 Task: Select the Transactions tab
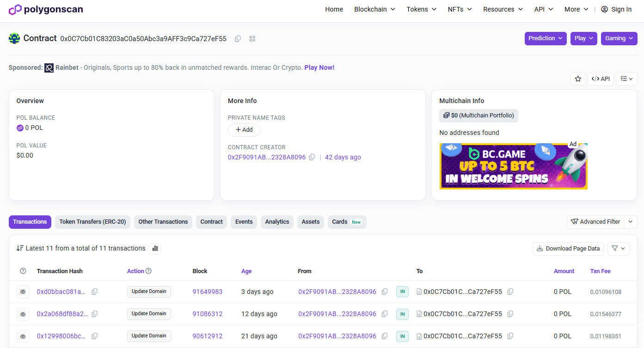[30, 222]
